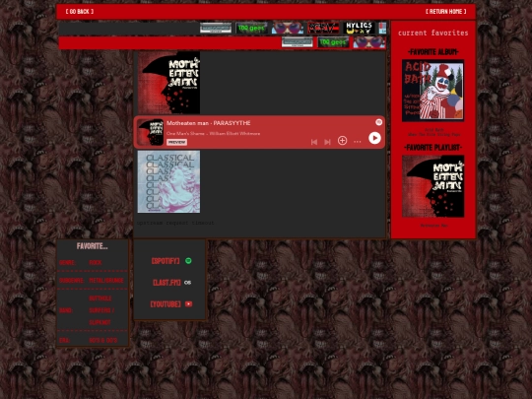Click the HYLICS badge
Screen dimensions: 532x399
tap(359, 29)
